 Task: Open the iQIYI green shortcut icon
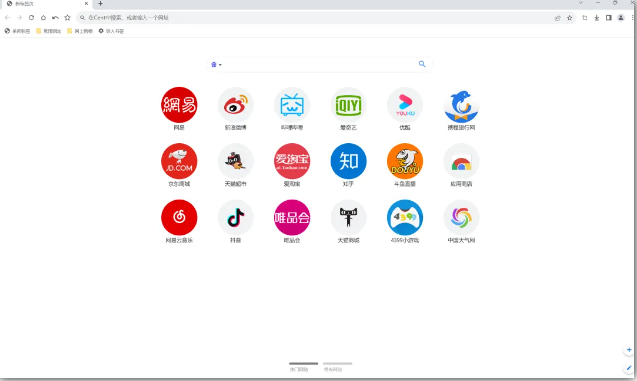pos(348,105)
